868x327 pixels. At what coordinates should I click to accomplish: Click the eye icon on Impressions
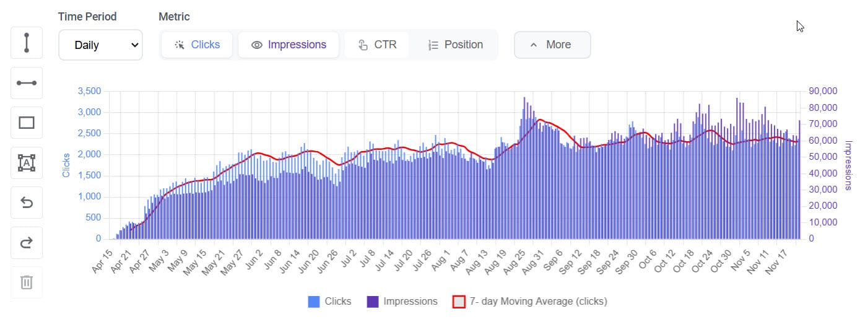(257, 45)
